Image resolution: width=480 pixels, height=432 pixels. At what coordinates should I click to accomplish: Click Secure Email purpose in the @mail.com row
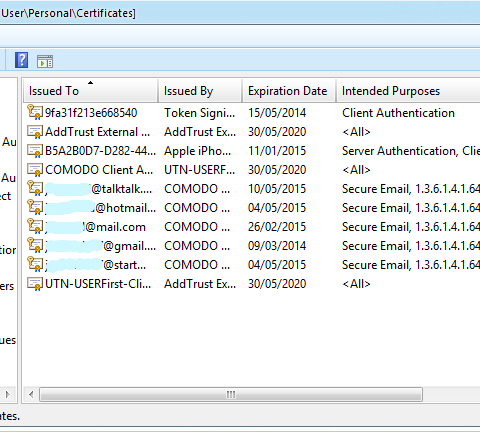point(411,227)
